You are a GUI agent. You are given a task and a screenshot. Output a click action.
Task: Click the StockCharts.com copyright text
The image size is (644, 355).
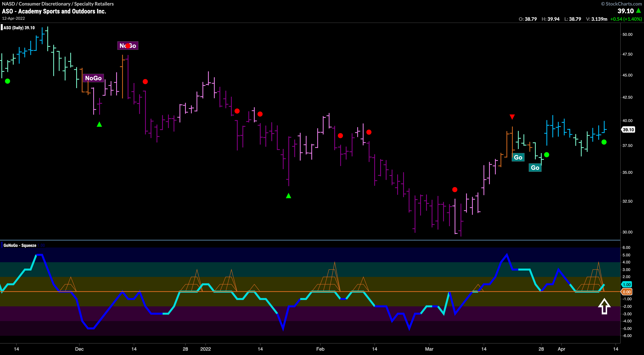621,4
